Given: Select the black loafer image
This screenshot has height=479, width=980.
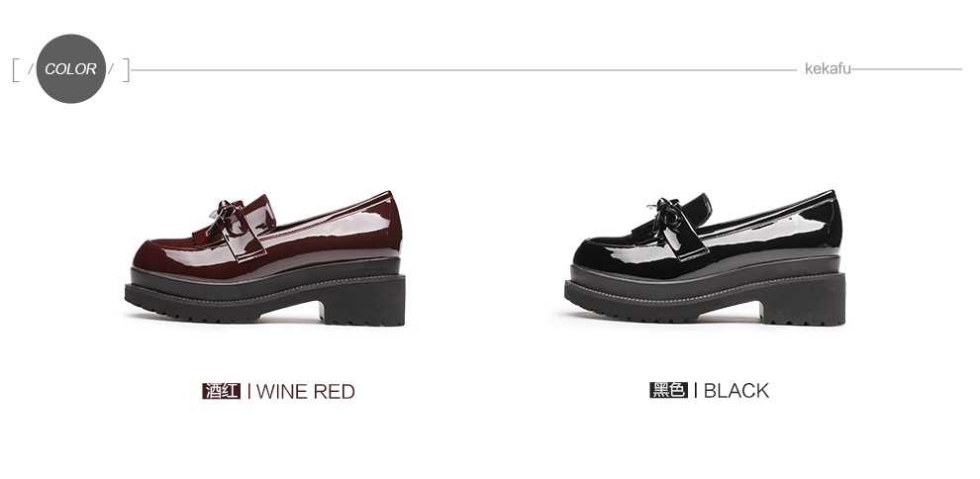Looking at the screenshot, I should [705, 258].
